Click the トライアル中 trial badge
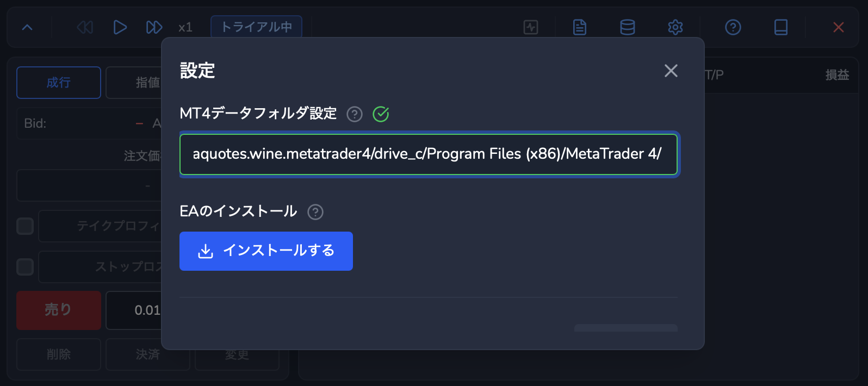The width and height of the screenshot is (868, 386). [x=256, y=27]
